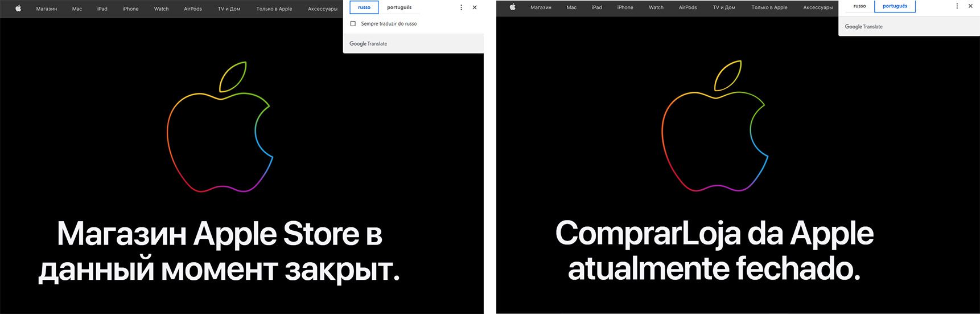This screenshot has height=314, width=980.
Task: Open 'TV и Дом' in right window navbar
Action: [724, 7]
